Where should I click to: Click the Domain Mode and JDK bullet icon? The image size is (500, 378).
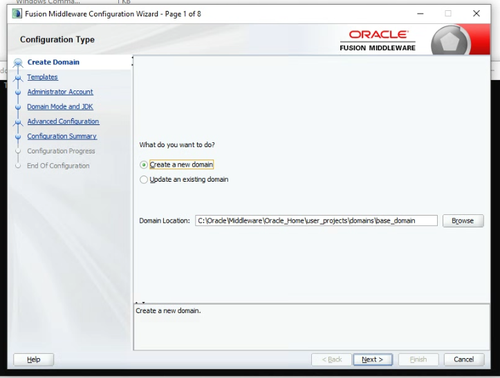click(18, 107)
